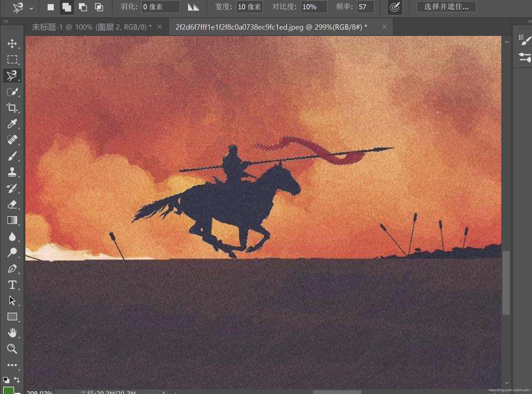This screenshot has width=532, height=394.
Task: Select the Zoom magnifier tool
Action: click(12, 349)
